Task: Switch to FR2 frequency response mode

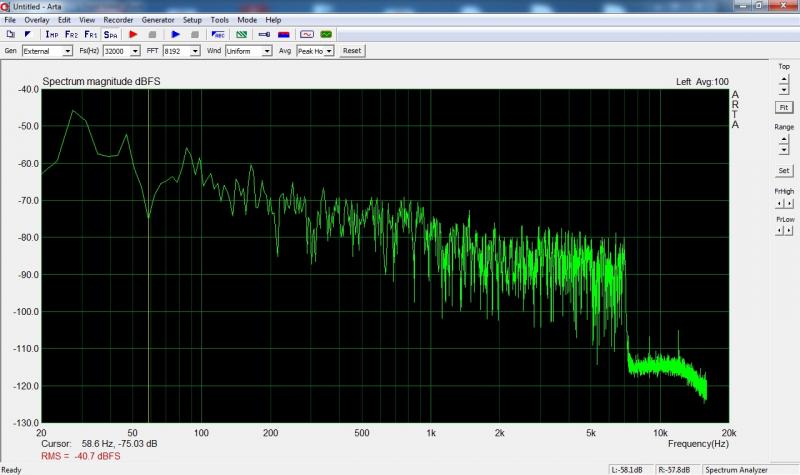Action: 71,34
